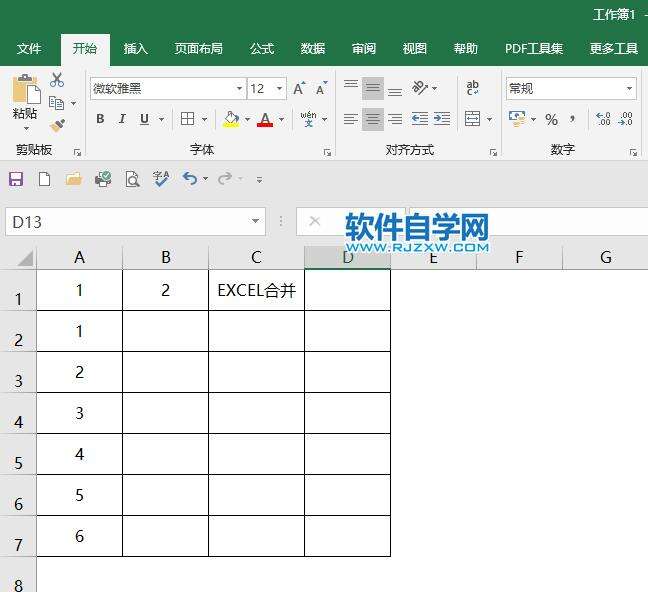
Task: Open 字体 group dialog launcher
Action: [x=327, y=153]
